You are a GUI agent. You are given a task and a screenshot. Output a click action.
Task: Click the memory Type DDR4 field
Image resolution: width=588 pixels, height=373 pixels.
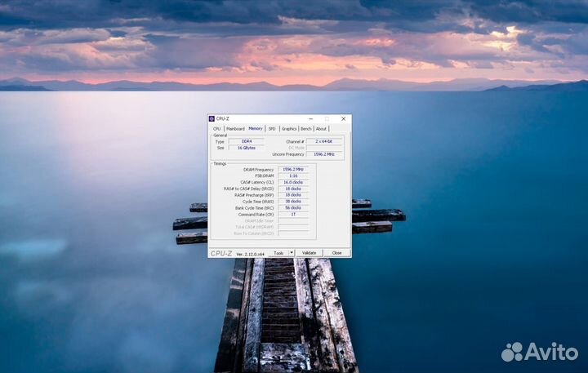[246, 141]
